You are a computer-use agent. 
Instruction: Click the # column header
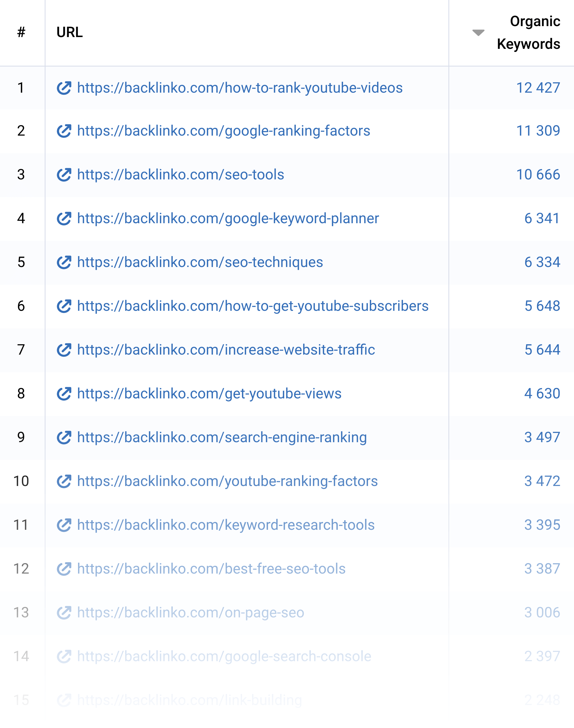click(21, 32)
